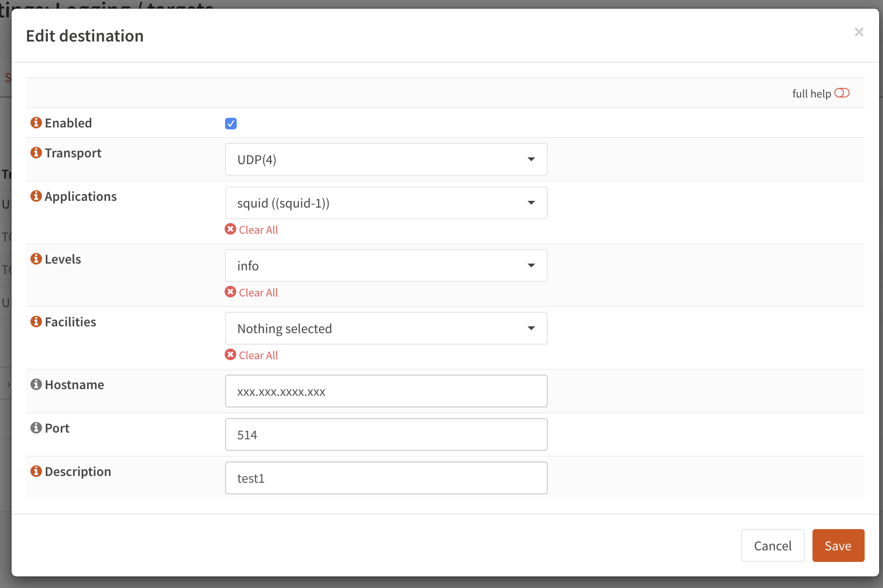Click the info icon beside Transport

tap(36, 153)
